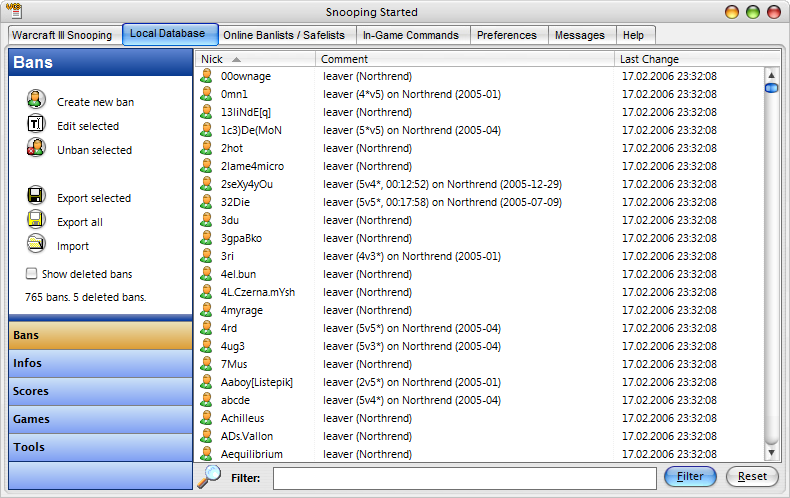The height and width of the screenshot is (498, 790).
Task: Click '765 bans. 5 deleted bans.' status text
Action: pyautogui.click(x=86, y=297)
